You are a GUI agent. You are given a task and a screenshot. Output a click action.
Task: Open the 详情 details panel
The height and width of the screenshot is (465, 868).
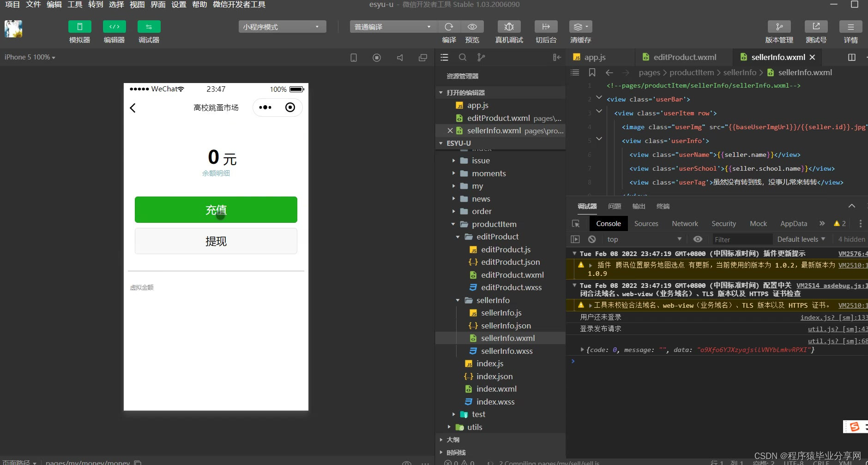[850, 27]
